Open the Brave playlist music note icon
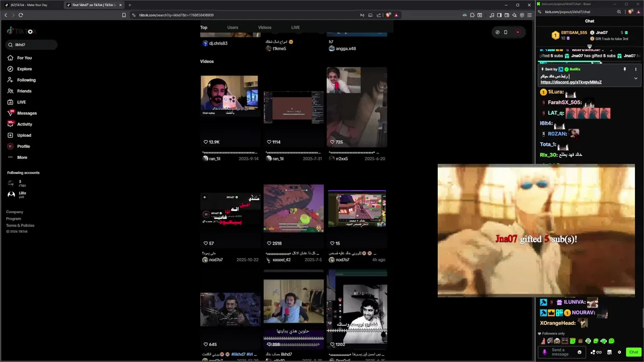 492,15
